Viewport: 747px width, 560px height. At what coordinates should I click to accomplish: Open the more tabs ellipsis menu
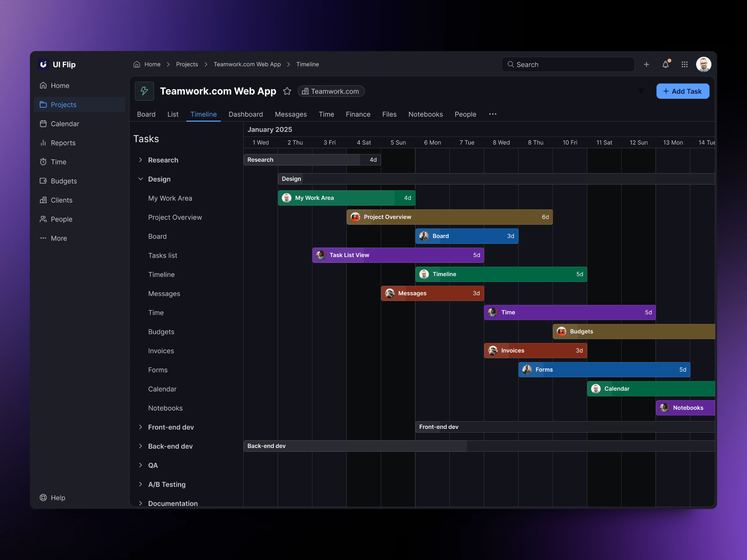[493, 114]
